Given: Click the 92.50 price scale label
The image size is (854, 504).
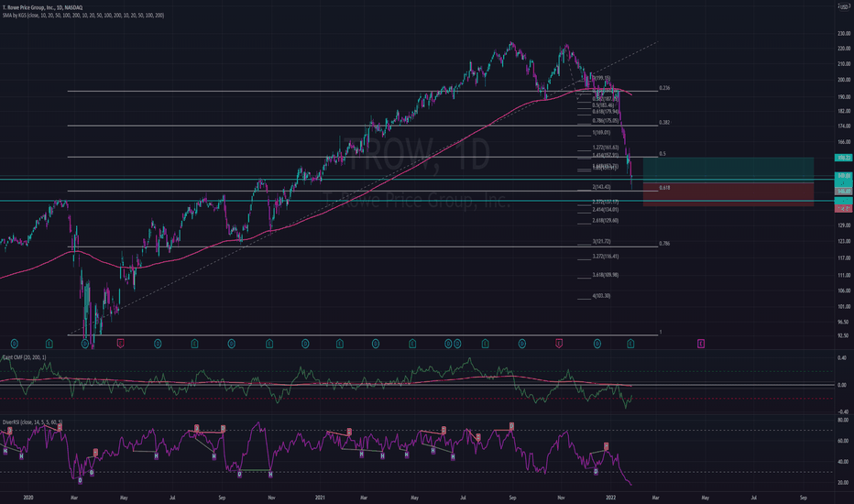Looking at the screenshot, I should click(844, 335).
